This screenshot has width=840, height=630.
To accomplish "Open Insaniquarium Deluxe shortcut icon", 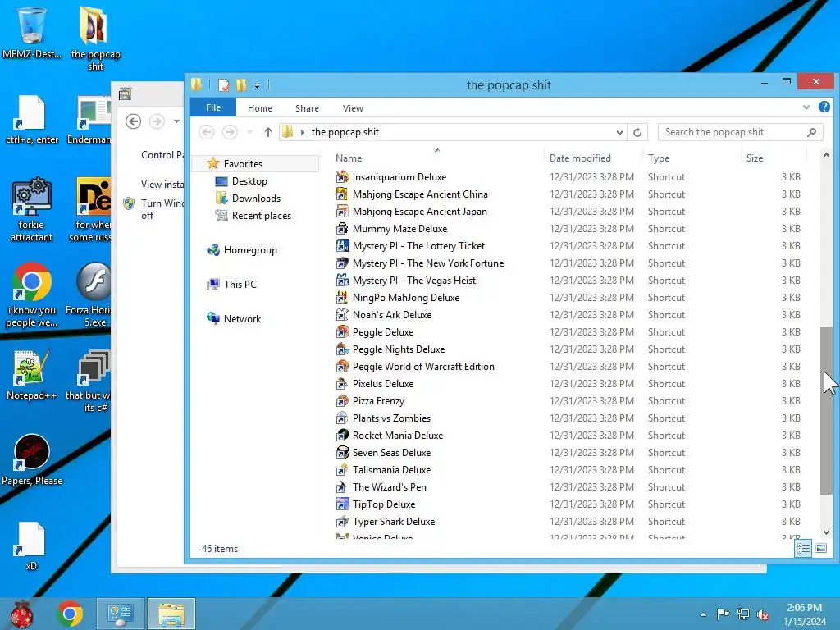I will coord(342,177).
